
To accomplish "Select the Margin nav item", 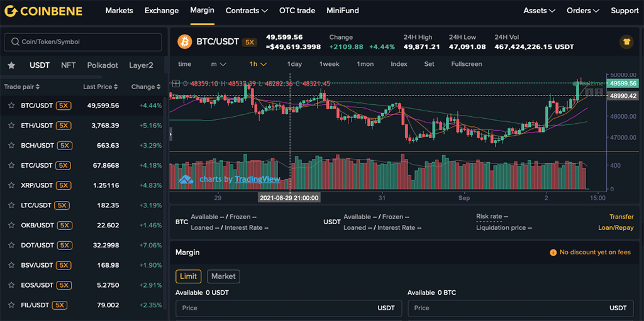I will (x=202, y=10).
